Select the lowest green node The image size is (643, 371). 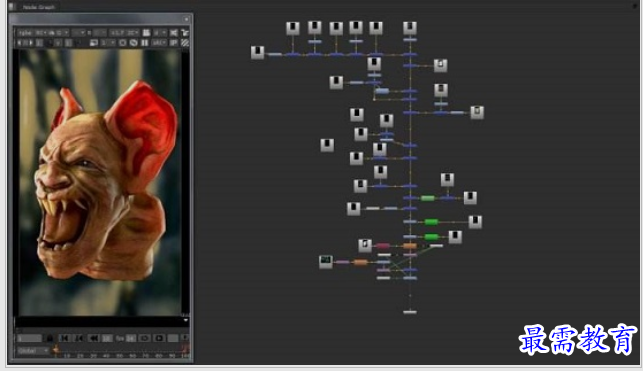point(431,237)
